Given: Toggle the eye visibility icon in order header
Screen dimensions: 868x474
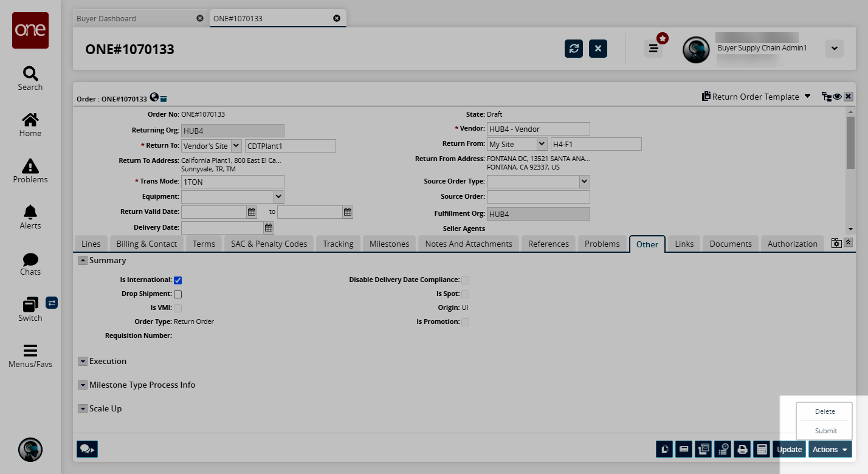Looking at the screenshot, I should coord(837,97).
